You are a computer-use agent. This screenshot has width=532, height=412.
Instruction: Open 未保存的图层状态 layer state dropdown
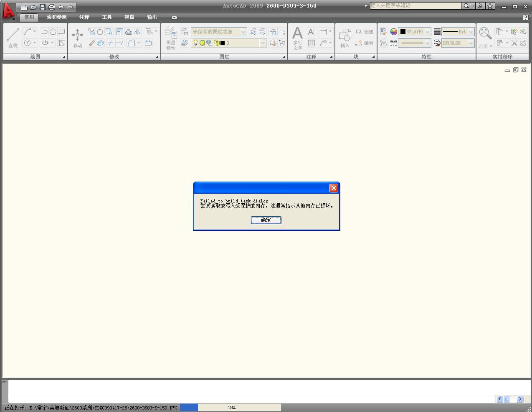[219, 32]
